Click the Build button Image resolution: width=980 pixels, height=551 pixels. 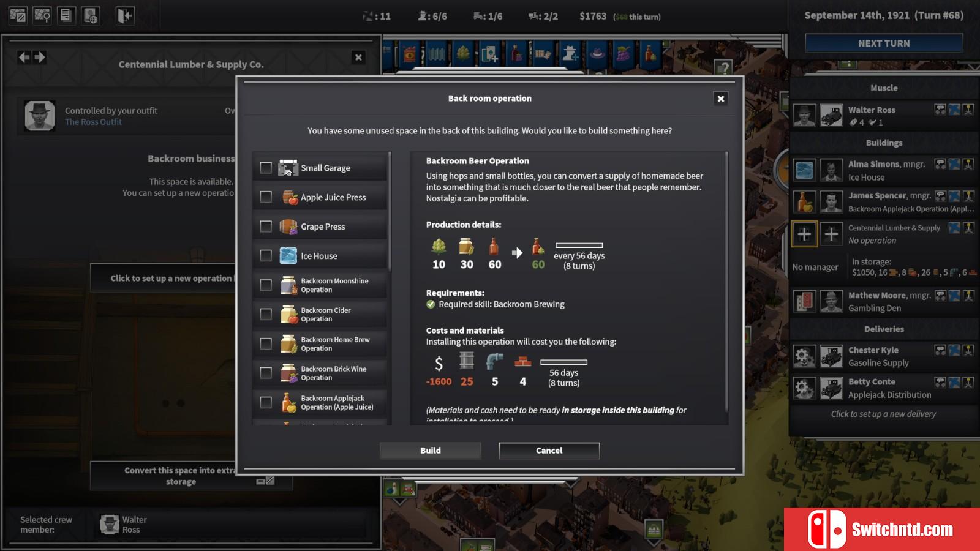(x=430, y=451)
